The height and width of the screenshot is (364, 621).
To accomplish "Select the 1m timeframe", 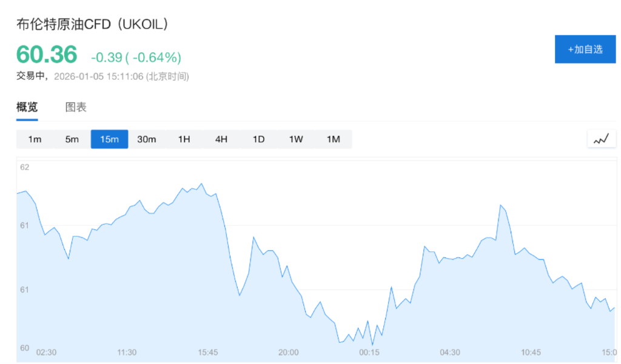I will 35,139.
